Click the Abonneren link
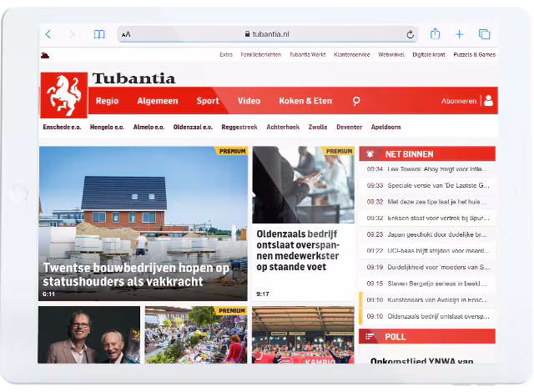The image size is (534, 392). click(459, 101)
